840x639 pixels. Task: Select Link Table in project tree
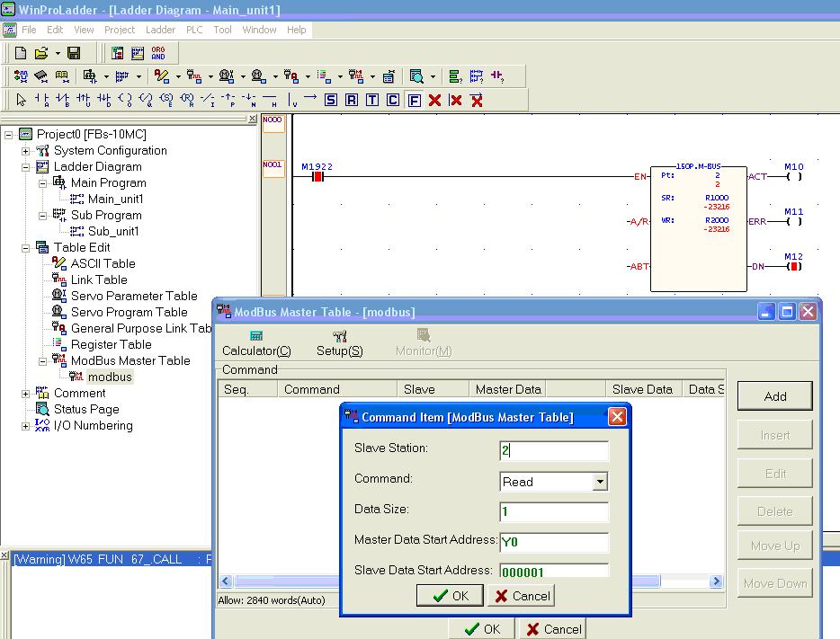[x=99, y=280]
